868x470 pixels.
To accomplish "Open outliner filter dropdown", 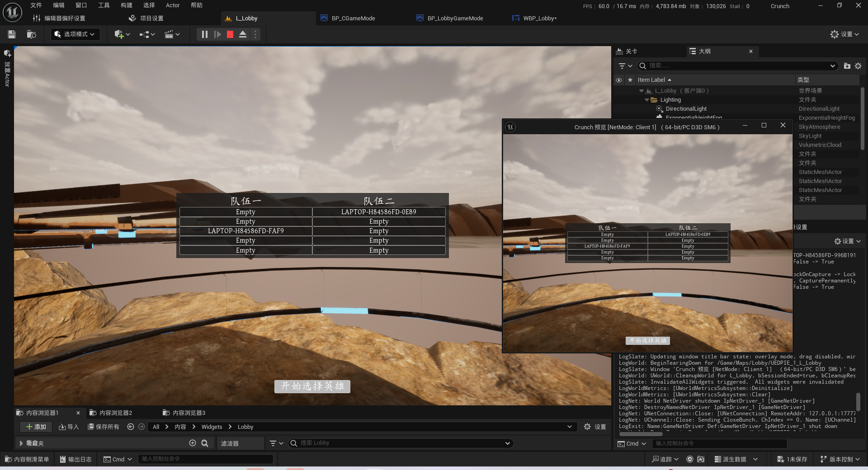I will click(625, 66).
